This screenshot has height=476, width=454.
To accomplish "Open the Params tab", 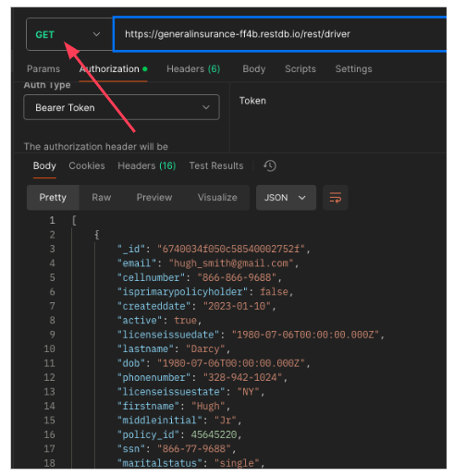I will coord(43,68).
